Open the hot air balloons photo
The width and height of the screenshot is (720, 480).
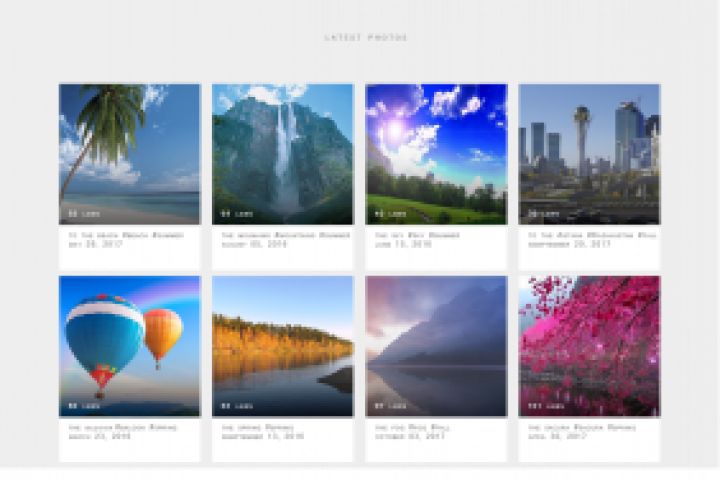130,346
